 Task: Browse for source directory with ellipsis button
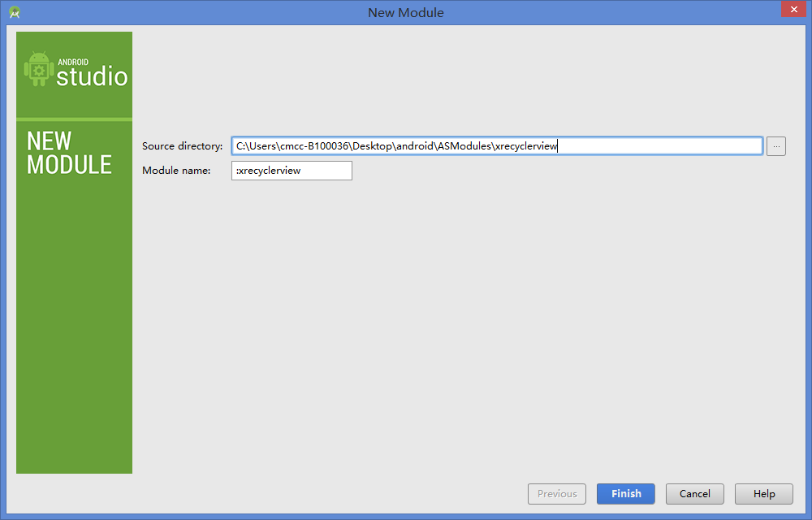click(x=775, y=146)
